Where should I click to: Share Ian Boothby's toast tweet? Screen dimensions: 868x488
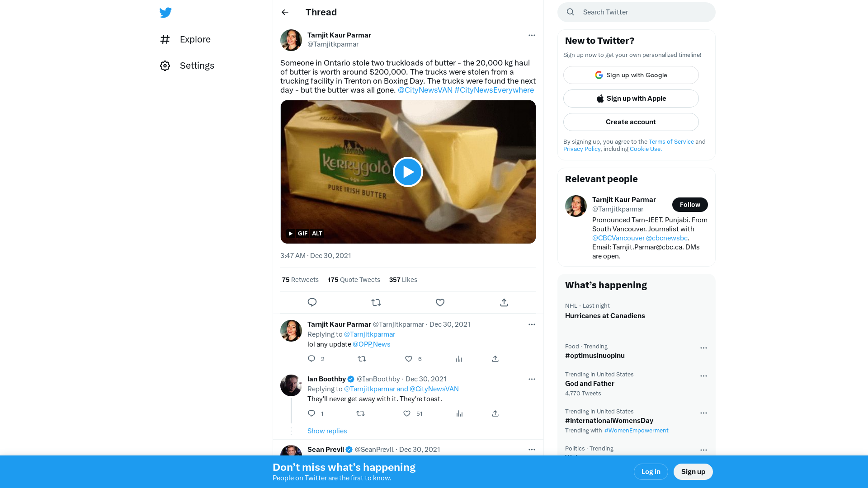pos(495,413)
